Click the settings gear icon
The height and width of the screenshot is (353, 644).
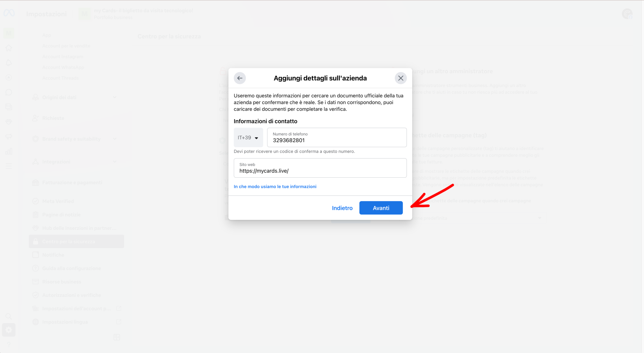pyautogui.click(x=9, y=330)
